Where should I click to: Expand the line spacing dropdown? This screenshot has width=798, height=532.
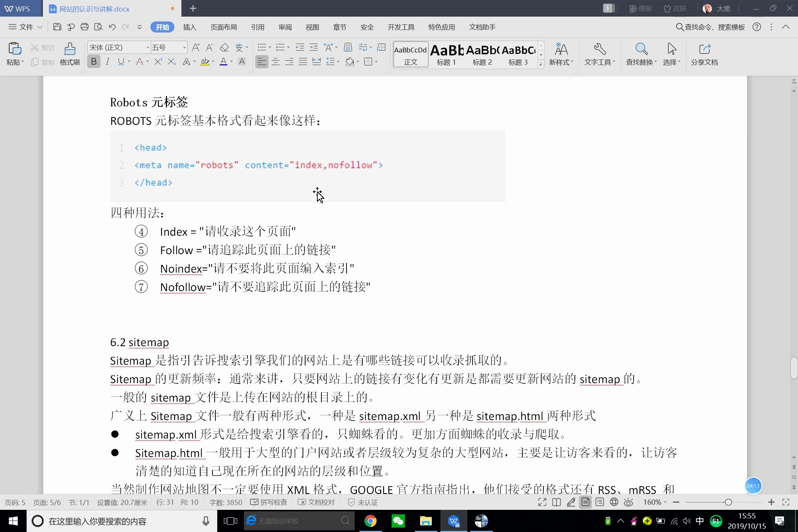click(x=338, y=62)
